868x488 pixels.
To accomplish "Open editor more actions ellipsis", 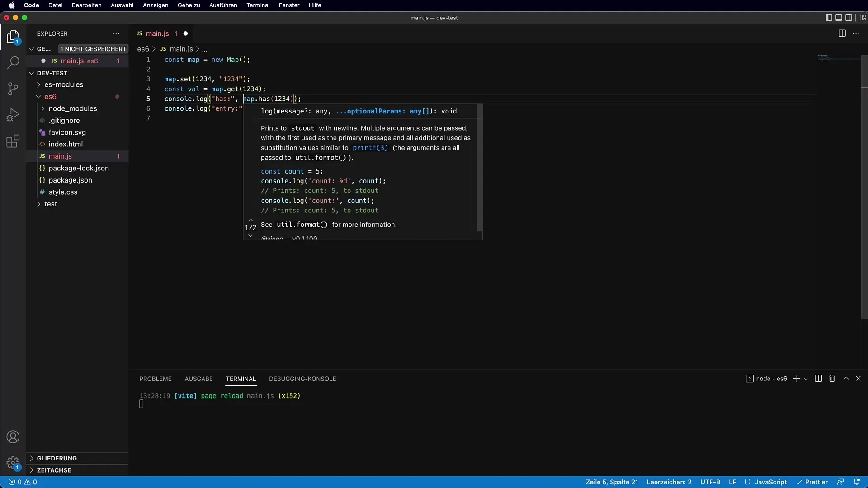I will (856, 33).
